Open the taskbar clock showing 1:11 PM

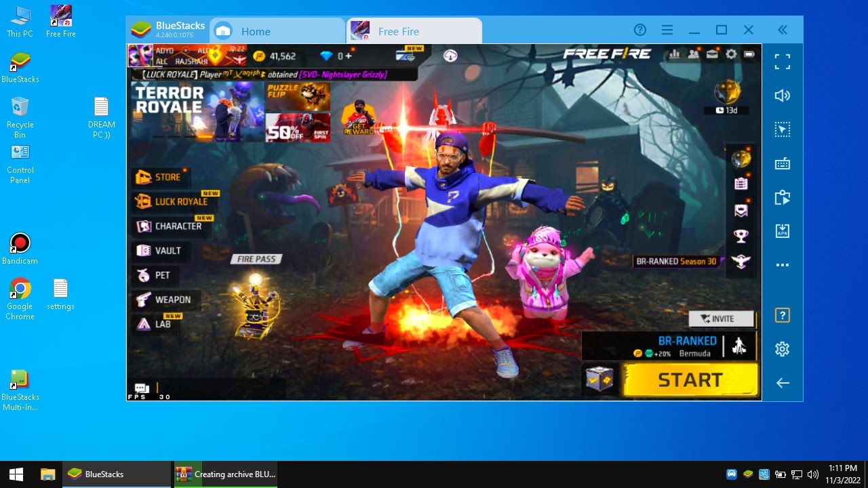coord(842,474)
